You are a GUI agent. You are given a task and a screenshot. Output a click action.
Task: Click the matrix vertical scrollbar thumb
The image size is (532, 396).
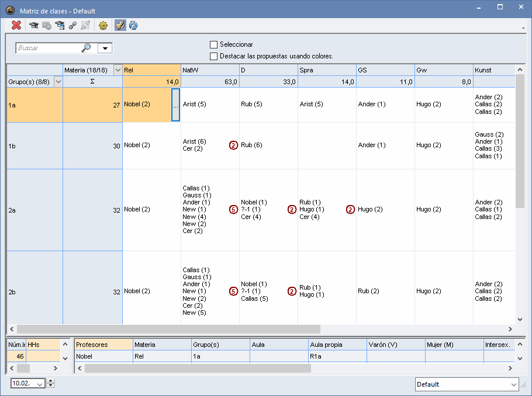[x=520, y=141]
